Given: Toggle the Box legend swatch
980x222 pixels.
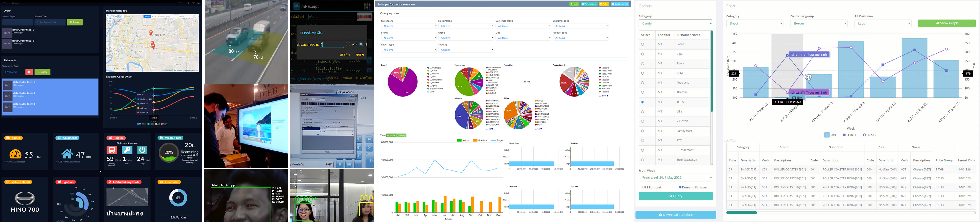Looking at the screenshot, I should 827,135.
